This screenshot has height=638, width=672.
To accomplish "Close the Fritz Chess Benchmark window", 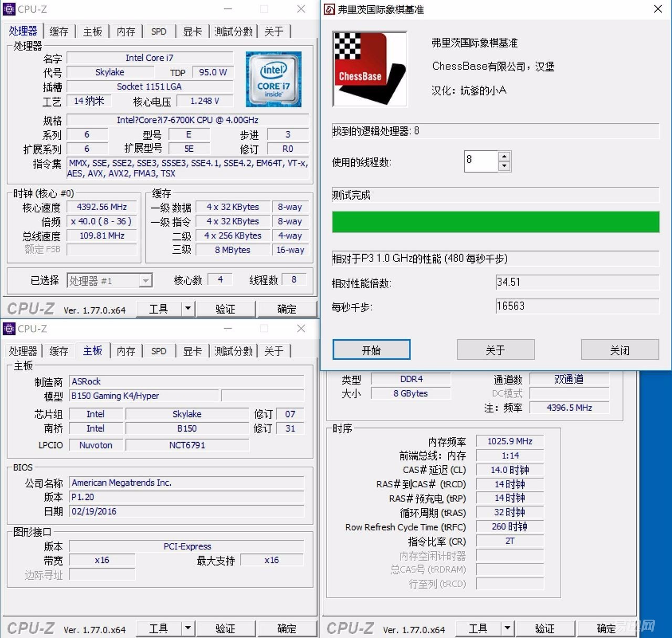I will tap(658, 9).
